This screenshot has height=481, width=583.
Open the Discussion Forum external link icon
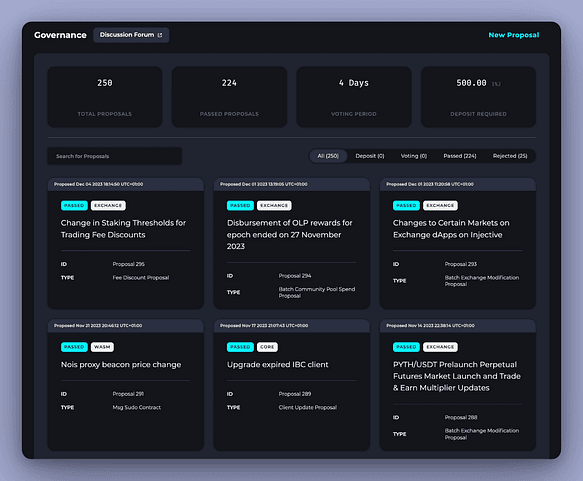tap(160, 35)
